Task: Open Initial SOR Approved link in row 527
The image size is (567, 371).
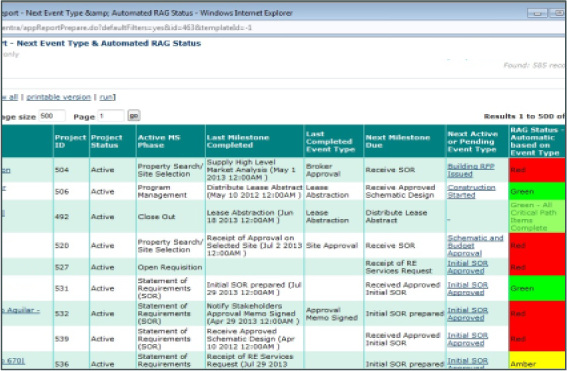Action: tap(468, 267)
